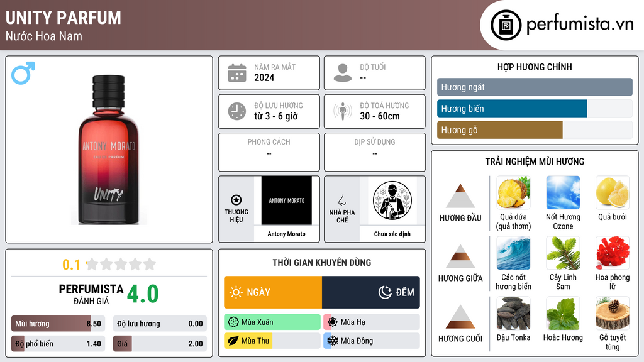Click the Nốt Hương Ozone sky image
The image size is (644, 362).
(x=563, y=192)
